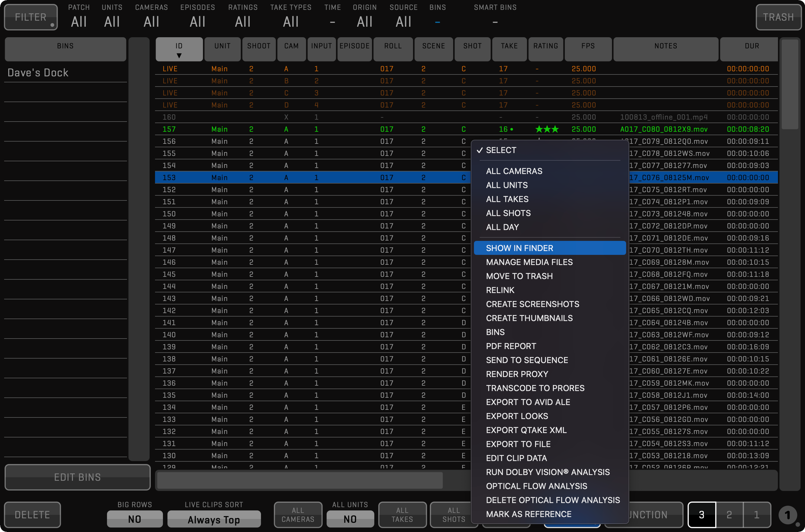Select Dave's Dock bin
Viewport: 805px width, 532px height.
click(38, 73)
